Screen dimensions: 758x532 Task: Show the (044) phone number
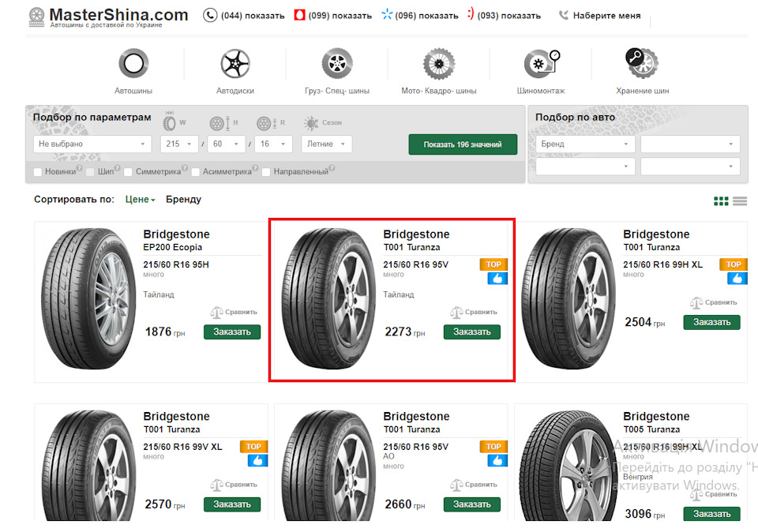pos(244,16)
